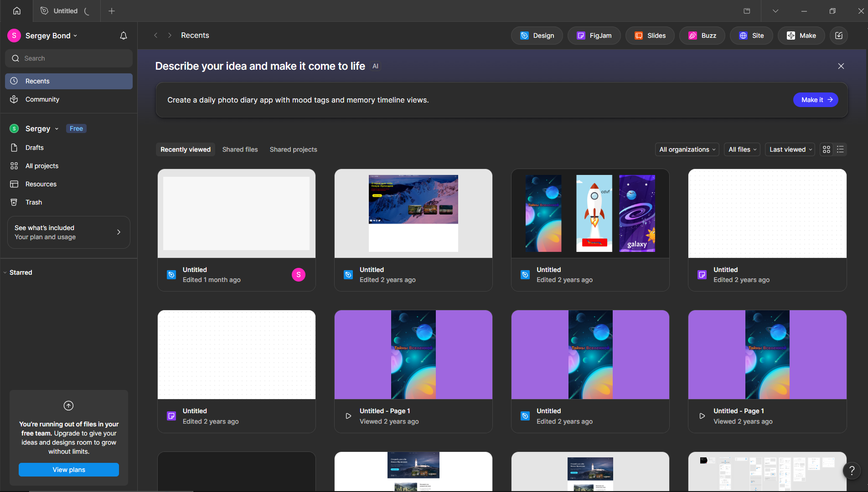
Task: Open the flowchart diagrams file thumbnail
Action: click(767, 471)
